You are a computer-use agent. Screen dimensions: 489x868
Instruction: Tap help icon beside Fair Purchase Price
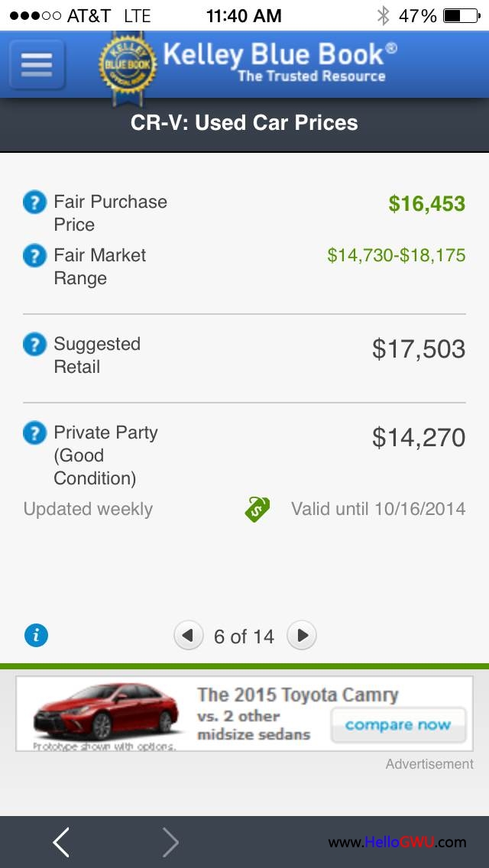pos(34,202)
